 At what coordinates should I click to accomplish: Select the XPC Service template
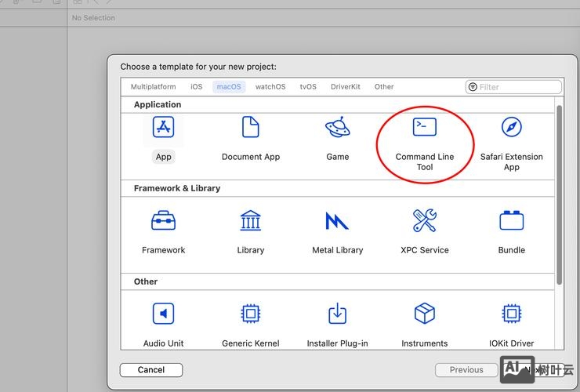[425, 221]
